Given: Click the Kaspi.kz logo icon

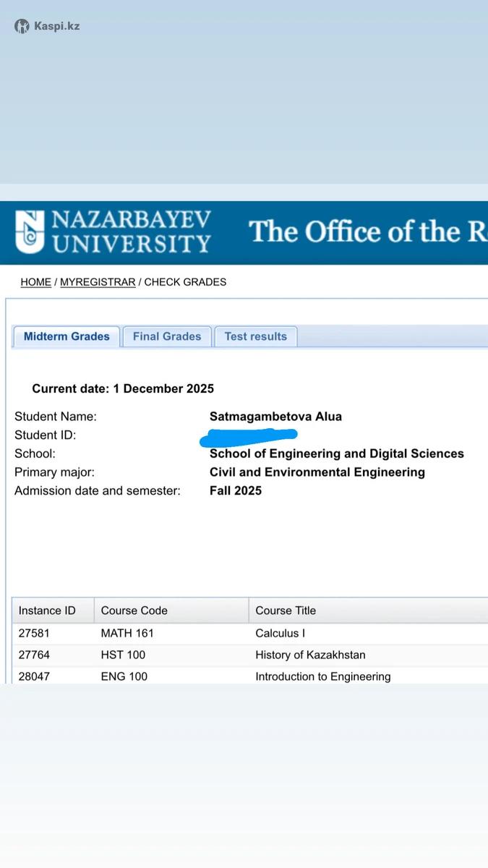Looking at the screenshot, I should point(22,26).
